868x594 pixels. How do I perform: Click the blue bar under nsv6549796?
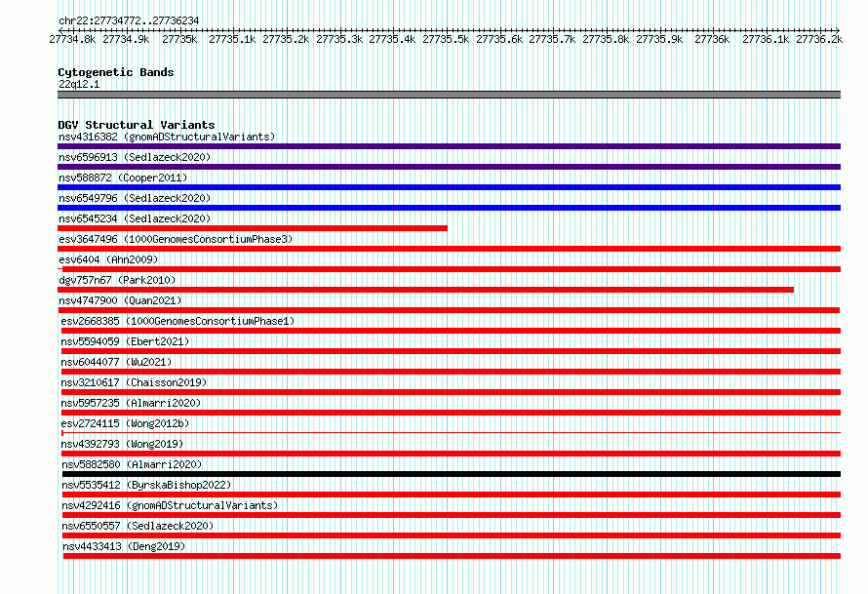pyautogui.click(x=449, y=208)
